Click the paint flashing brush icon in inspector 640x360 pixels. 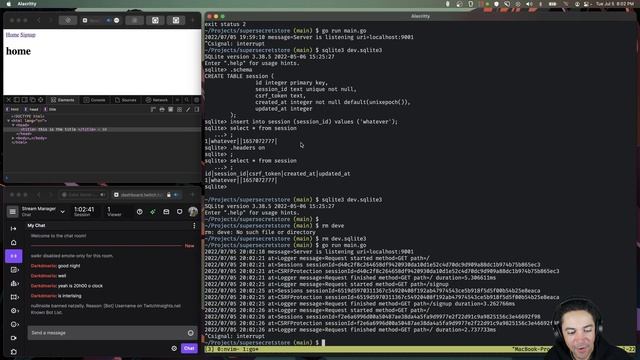pos(188,109)
